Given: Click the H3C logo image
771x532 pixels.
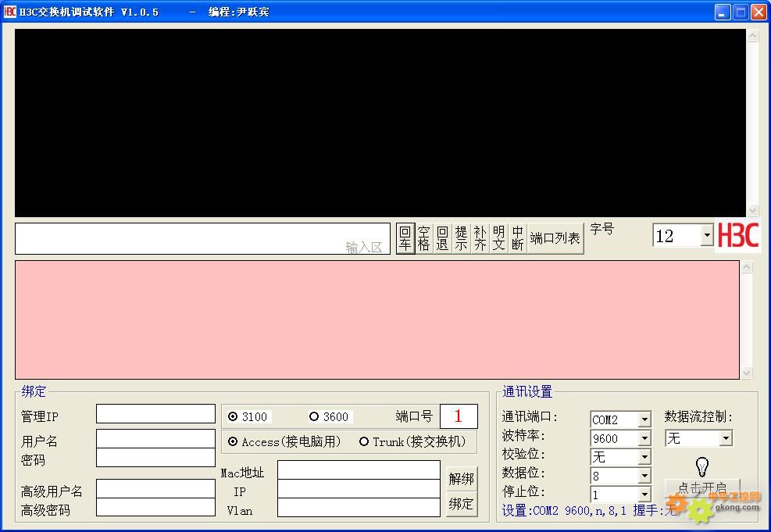Looking at the screenshot, I should pyautogui.click(x=737, y=235).
